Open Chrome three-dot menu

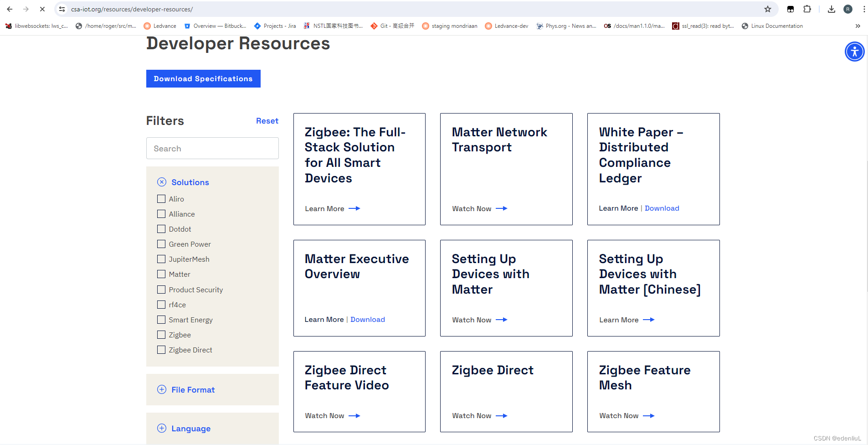[864, 9]
